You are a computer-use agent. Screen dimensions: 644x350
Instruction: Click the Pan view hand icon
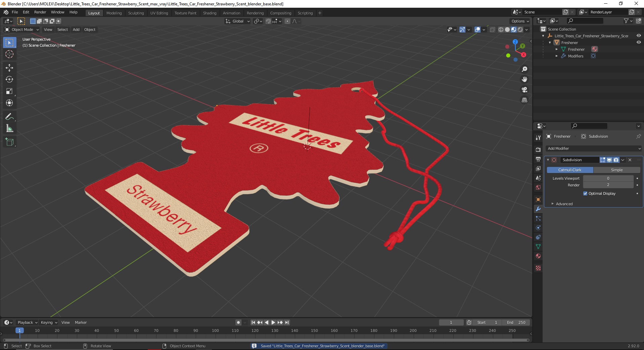pos(524,79)
